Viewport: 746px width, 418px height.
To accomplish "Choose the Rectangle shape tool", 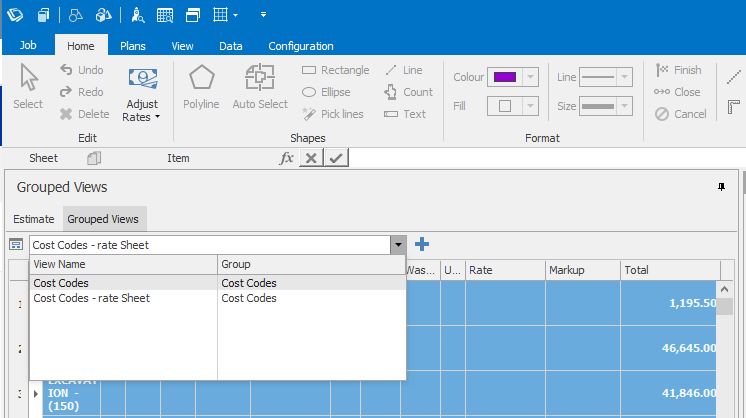I will coord(335,70).
